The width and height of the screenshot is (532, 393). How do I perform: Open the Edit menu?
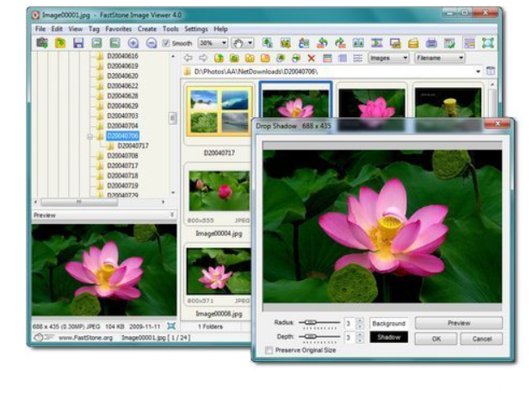[57, 29]
